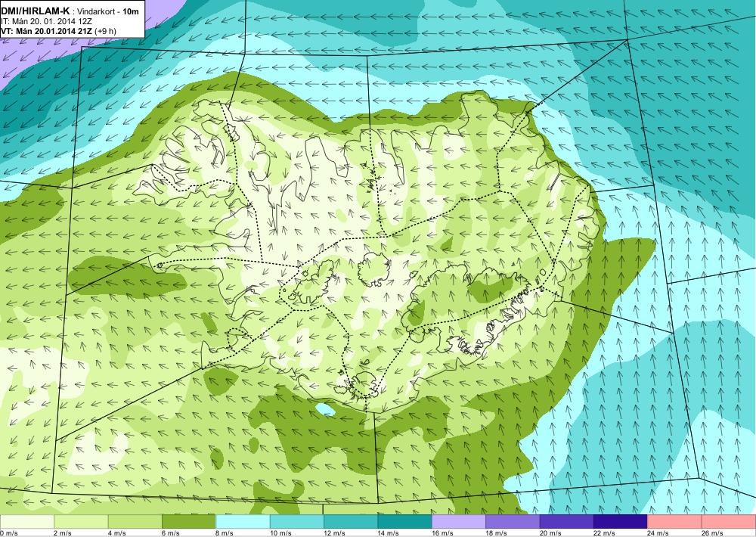Click the legend swatch between 4 and 6 m/s
756x537 pixels.
click(135, 522)
